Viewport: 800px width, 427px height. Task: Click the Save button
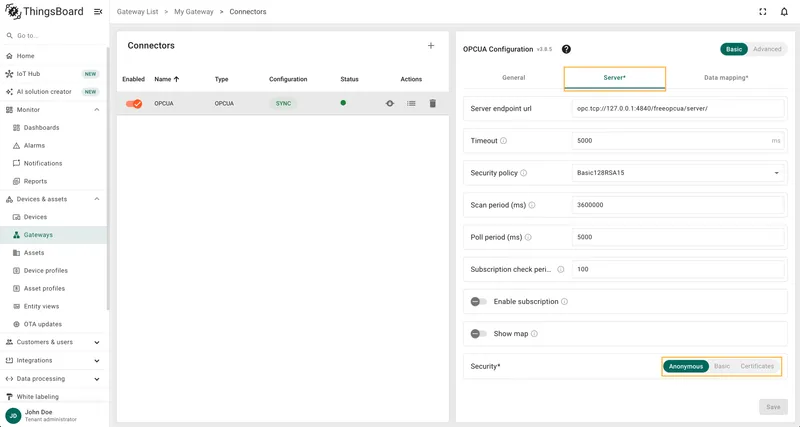[x=773, y=407]
